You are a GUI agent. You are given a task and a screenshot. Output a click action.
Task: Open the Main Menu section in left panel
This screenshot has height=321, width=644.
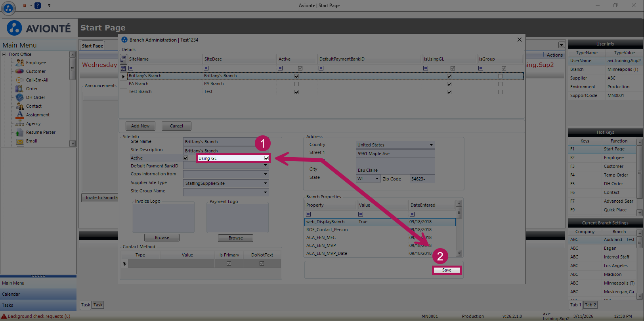[38, 283]
